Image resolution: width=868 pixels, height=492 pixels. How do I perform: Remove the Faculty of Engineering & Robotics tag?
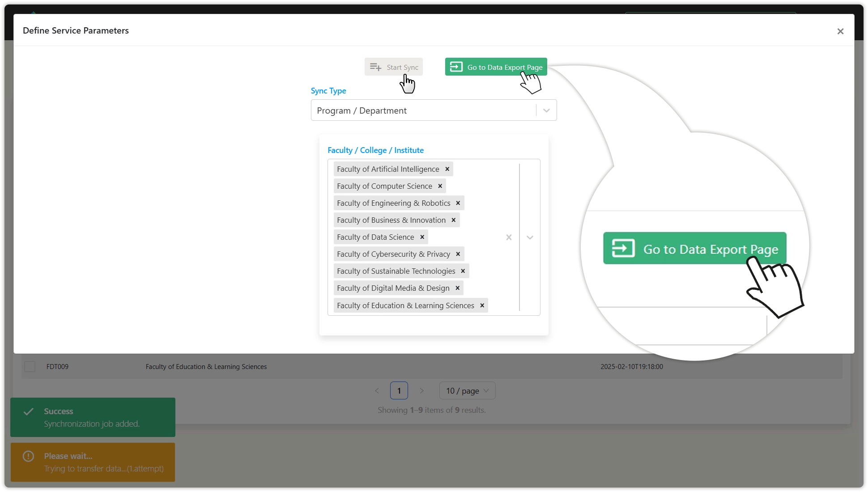458,203
